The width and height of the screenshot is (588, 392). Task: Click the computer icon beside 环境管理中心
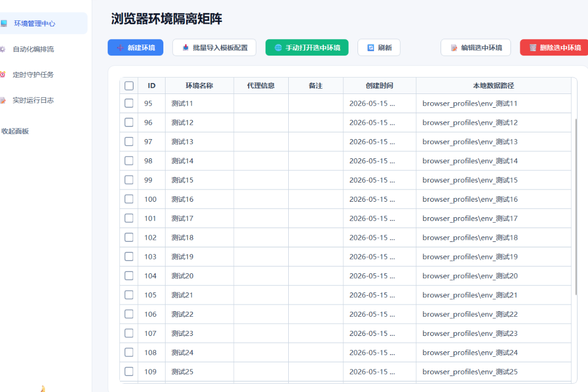[4, 24]
